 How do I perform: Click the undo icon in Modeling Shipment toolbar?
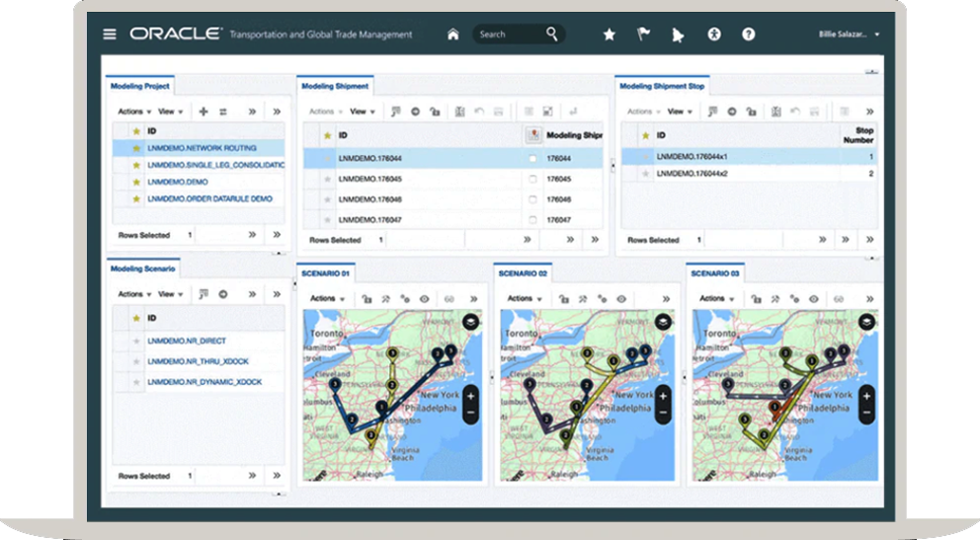[479, 112]
